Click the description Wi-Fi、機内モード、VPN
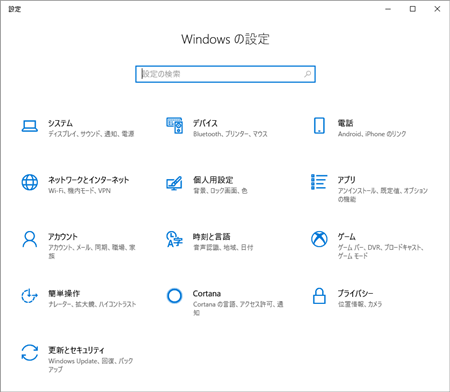Viewport: 450px width, 392px height. [79, 191]
